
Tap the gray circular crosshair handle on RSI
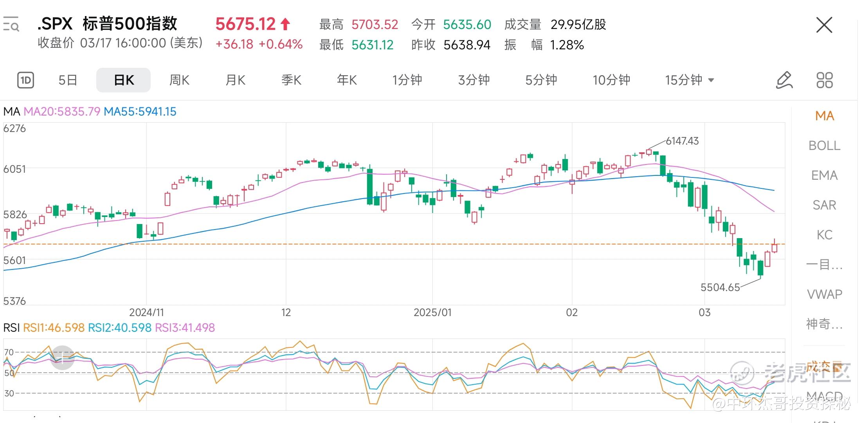point(62,358)
